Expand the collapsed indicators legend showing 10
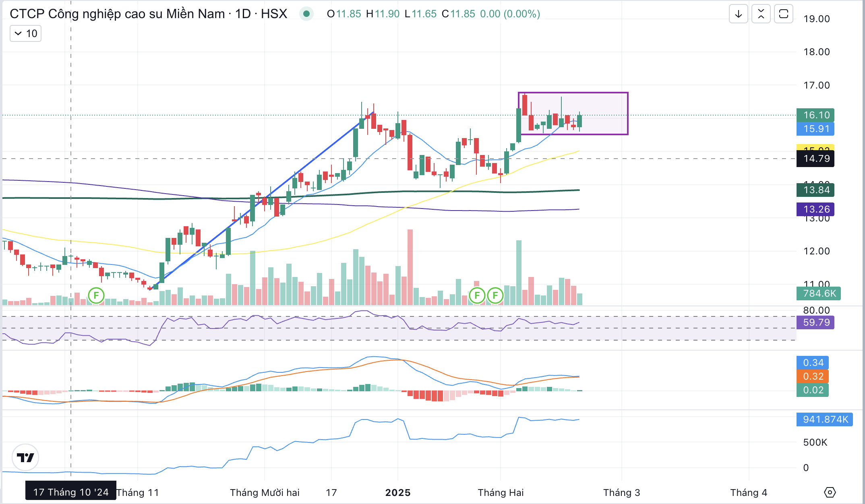The width and height of the screenshot is (865, 504). click(25, 33)
